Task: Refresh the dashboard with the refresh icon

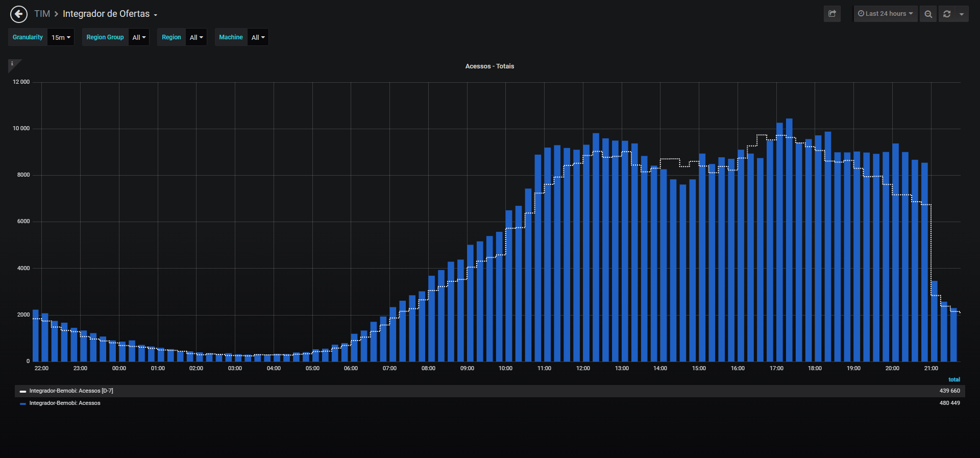Action: coord(947,14)
